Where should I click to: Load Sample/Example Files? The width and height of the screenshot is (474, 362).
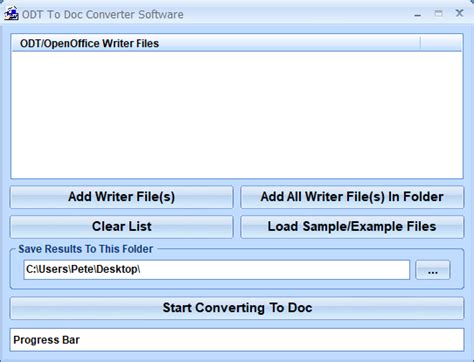pos(352,227)
